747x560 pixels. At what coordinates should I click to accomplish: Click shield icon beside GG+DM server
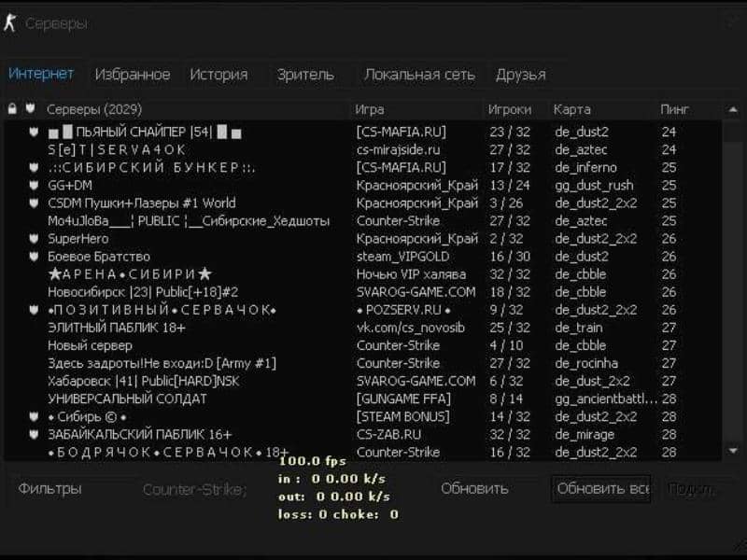[x=34, y=185]
